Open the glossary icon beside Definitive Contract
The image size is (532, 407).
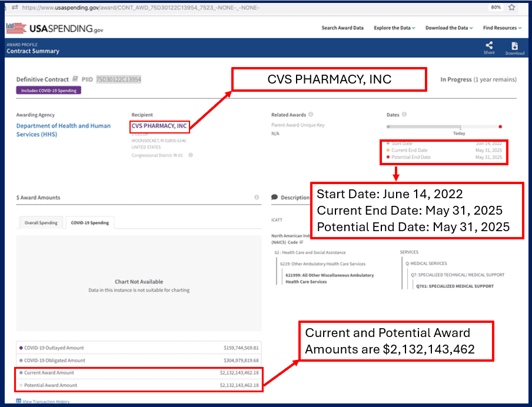[x=75, y=79]
